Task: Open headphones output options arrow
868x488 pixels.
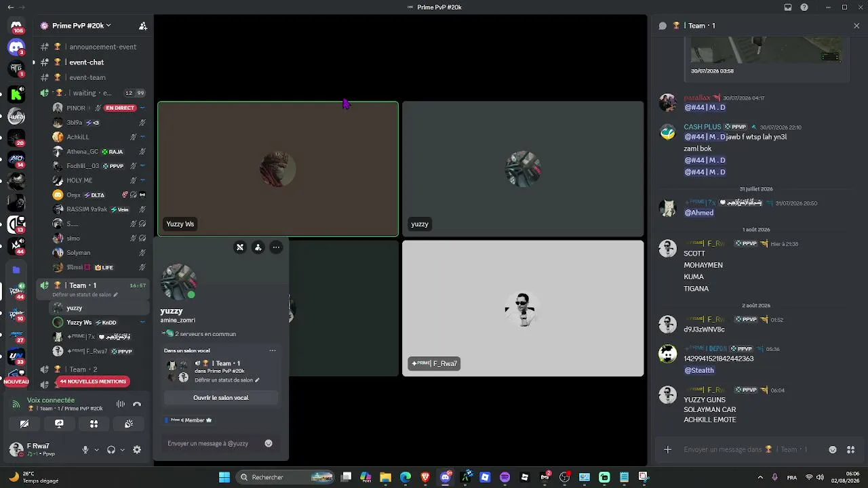Action: tap(122, 449)
